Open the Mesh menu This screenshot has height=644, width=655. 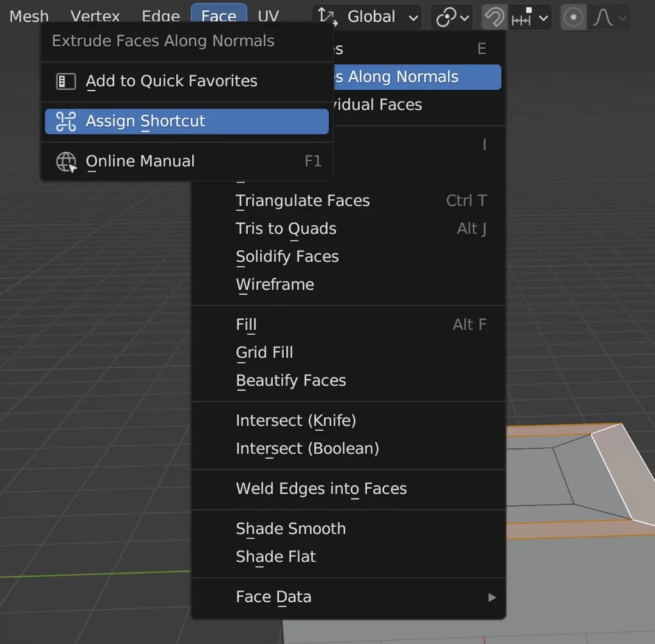[29, 16]
